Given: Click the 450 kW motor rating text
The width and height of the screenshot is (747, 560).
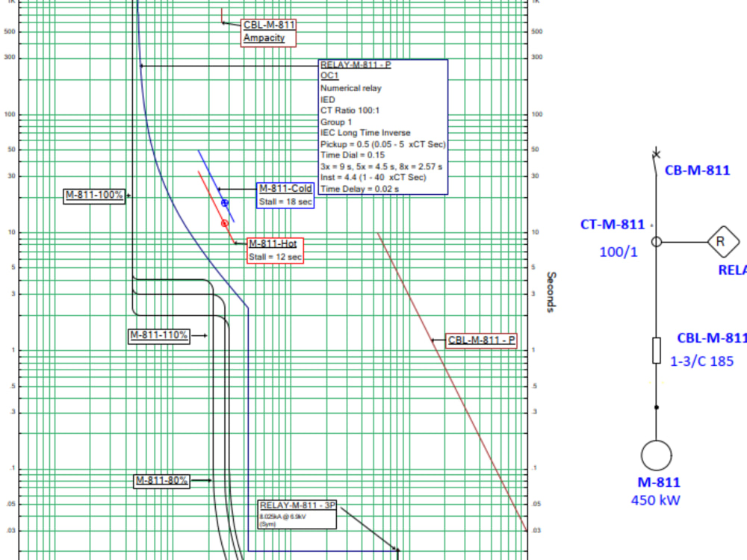Looking at the screenshot, I should coord(655,500).
